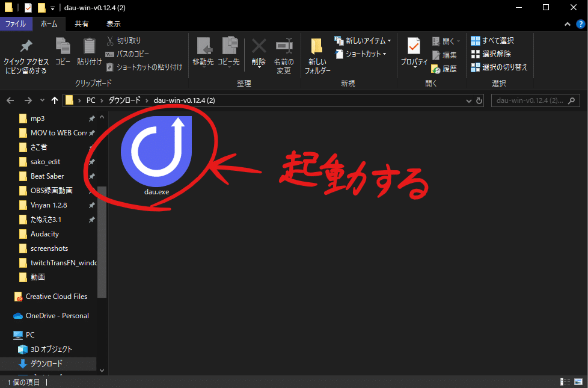Viewport: 588px width, 388px height.
Task: Click PC in address breadcrumb
Action: click(91, 100)
